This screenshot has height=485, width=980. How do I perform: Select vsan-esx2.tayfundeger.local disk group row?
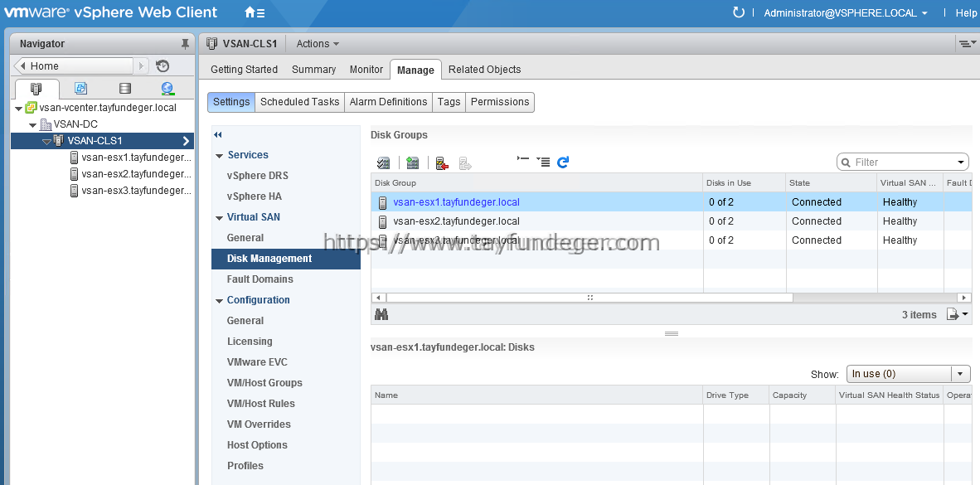(x=672, y=221)
